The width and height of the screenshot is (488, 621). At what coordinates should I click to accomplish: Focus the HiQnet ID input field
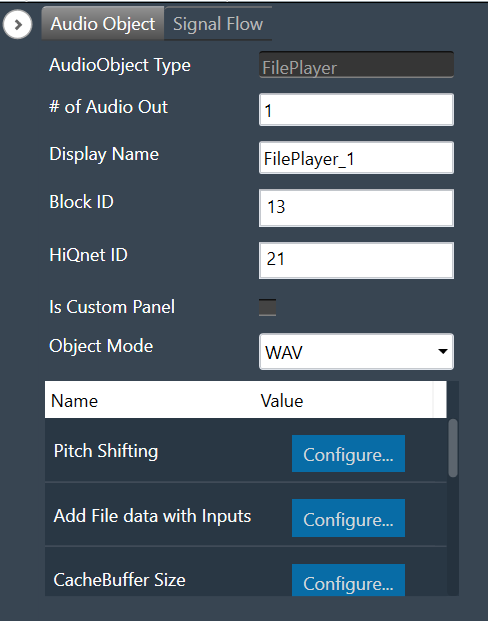tap(356, 260)
